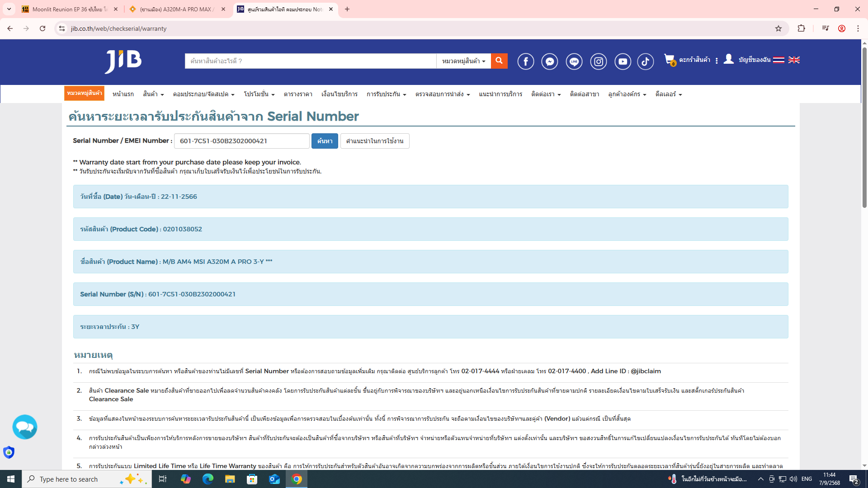Expand ดีลเลอร์ menu dropdown
Screen dimensions: 868x488
pyautogui.click(x=669, y=94)
